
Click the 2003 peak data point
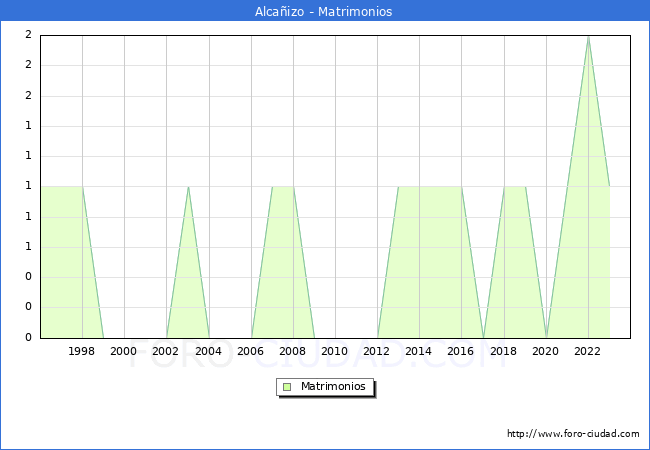(x=189, y=187)
